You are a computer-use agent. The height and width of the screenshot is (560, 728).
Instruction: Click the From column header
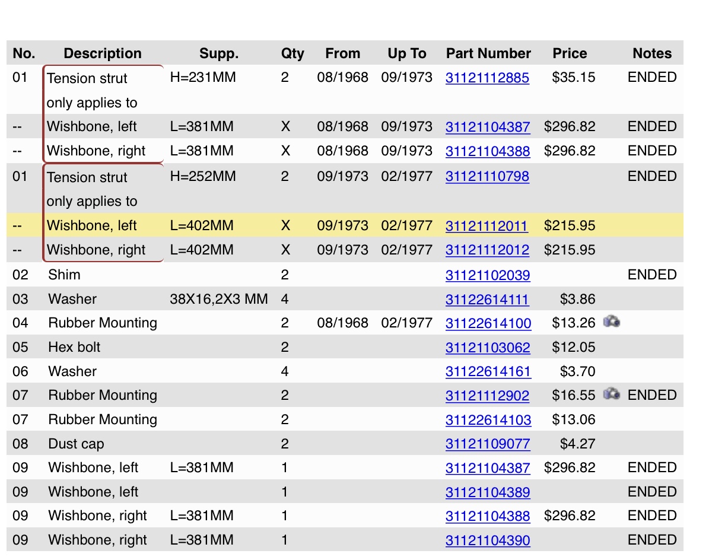coord(342,53)
